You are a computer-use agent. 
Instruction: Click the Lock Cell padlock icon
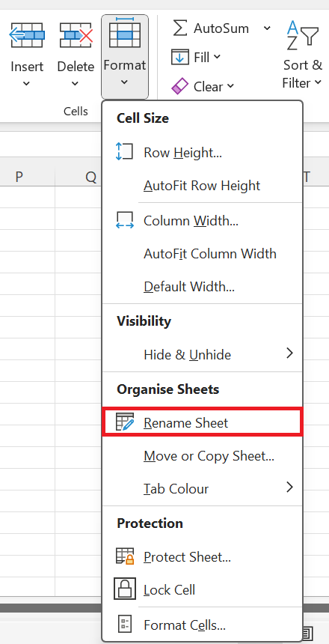click(125, 589)
